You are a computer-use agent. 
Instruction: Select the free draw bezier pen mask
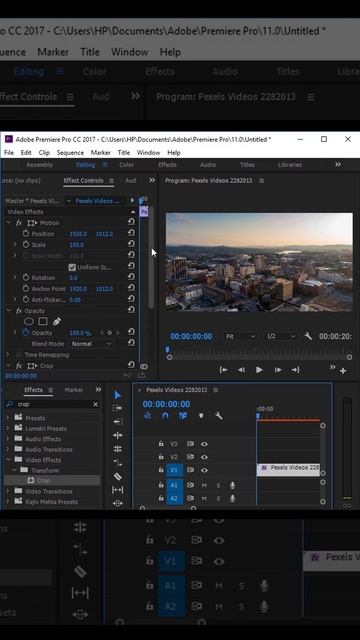(x=57, y=322)
